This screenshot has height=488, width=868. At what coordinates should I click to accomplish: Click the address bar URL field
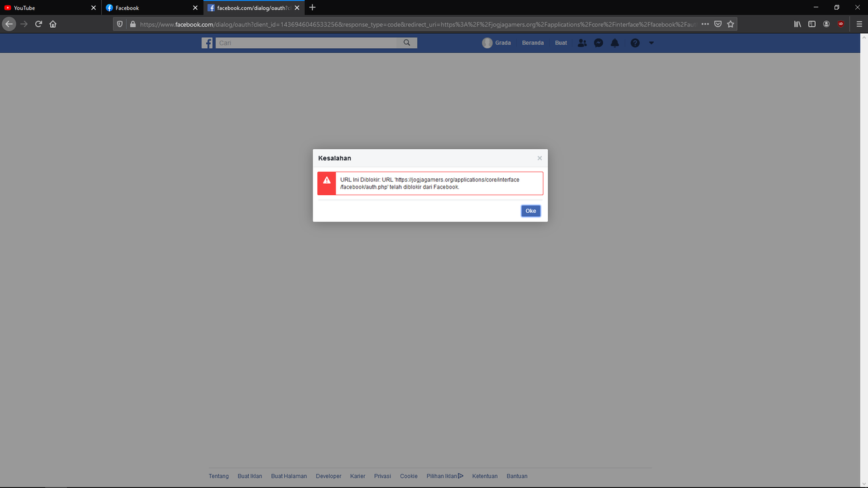(x=417, y=24)
